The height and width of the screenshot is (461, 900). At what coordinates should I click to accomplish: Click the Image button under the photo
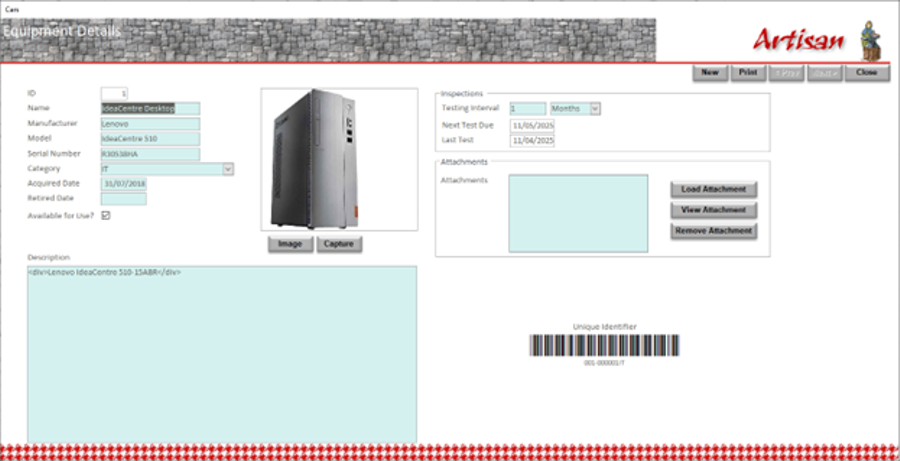(290, 244)
